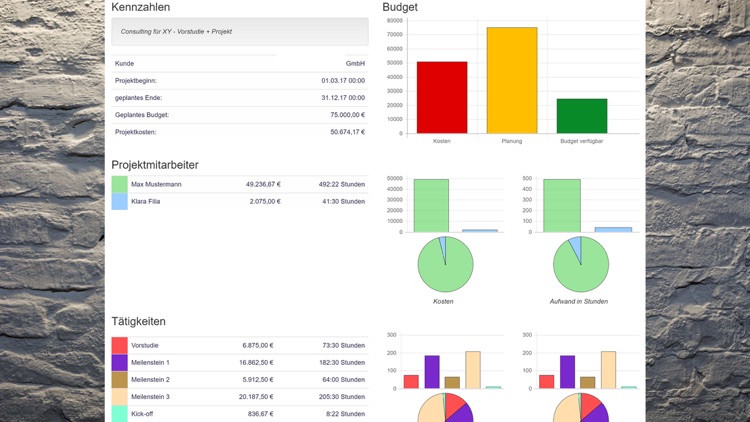Viewport: 750px width, 422px height.
Task: Click the 'GmbH' customer value
Action: [355, 64]
